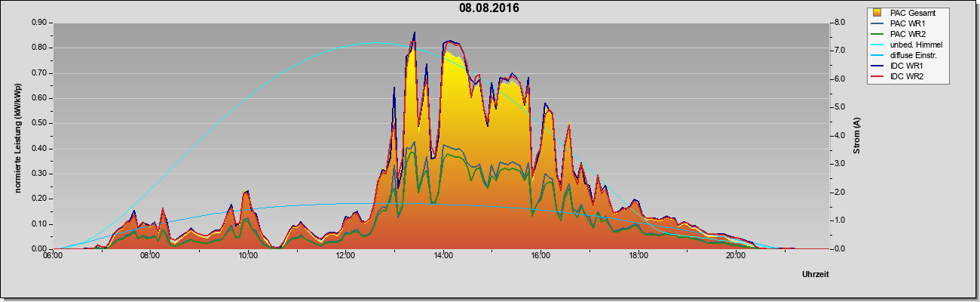Click the 0.50 left axis value
980x302 pixels.
click(38, 123)
